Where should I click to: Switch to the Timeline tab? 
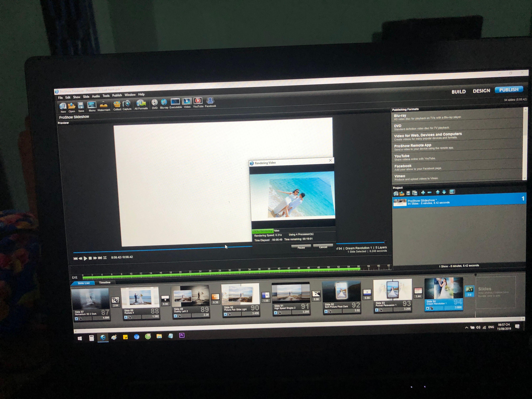coord(105,282)
